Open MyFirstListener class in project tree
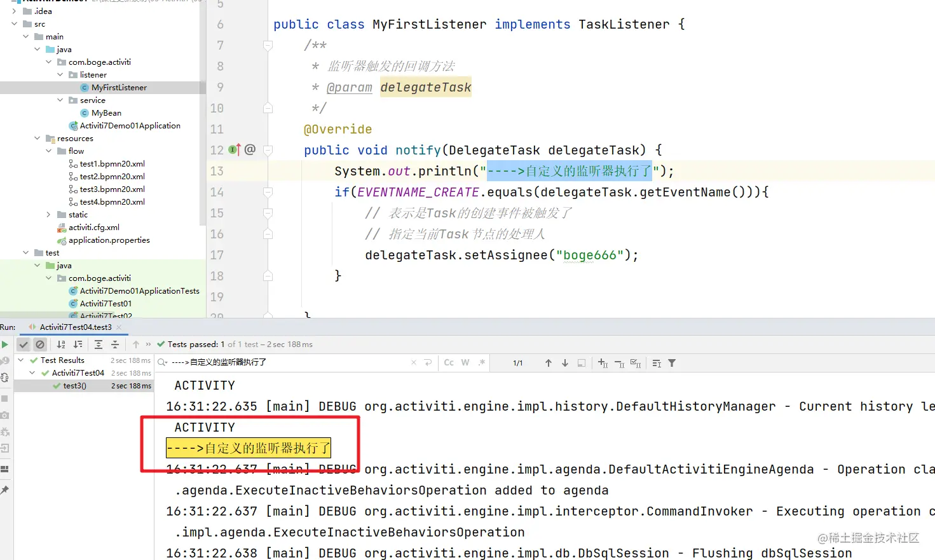Viewport: 935px width, 560px height. 119,88
